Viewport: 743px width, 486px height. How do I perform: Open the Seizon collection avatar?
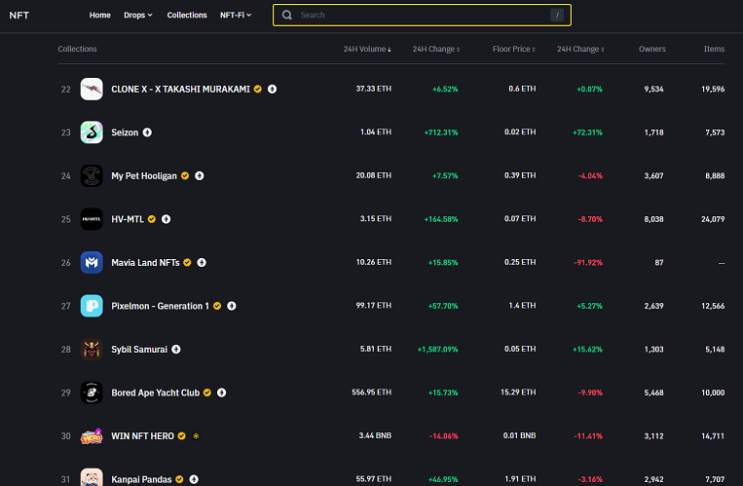coord(91,132)
